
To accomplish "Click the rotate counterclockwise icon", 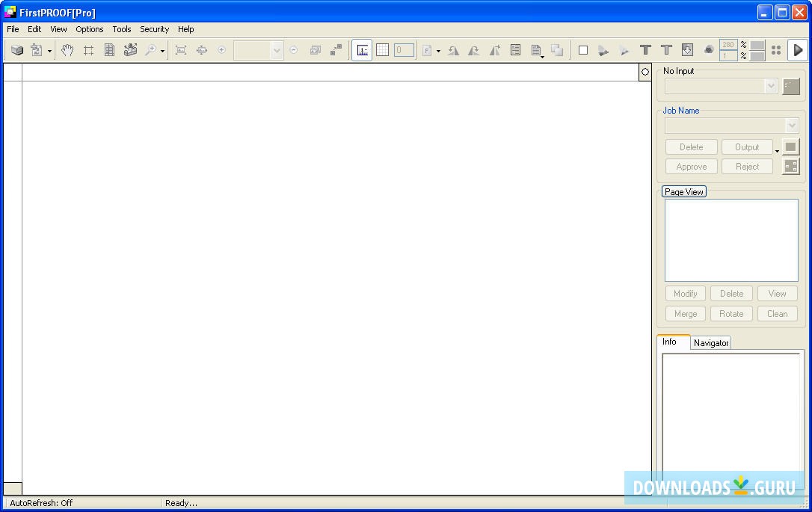I will tap(453, 50).
